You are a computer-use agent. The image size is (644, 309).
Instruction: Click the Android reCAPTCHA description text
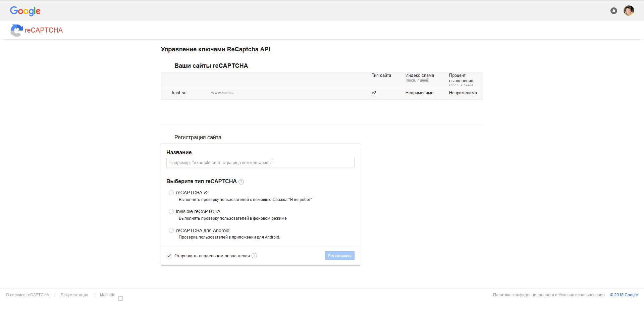click(229, 237)
